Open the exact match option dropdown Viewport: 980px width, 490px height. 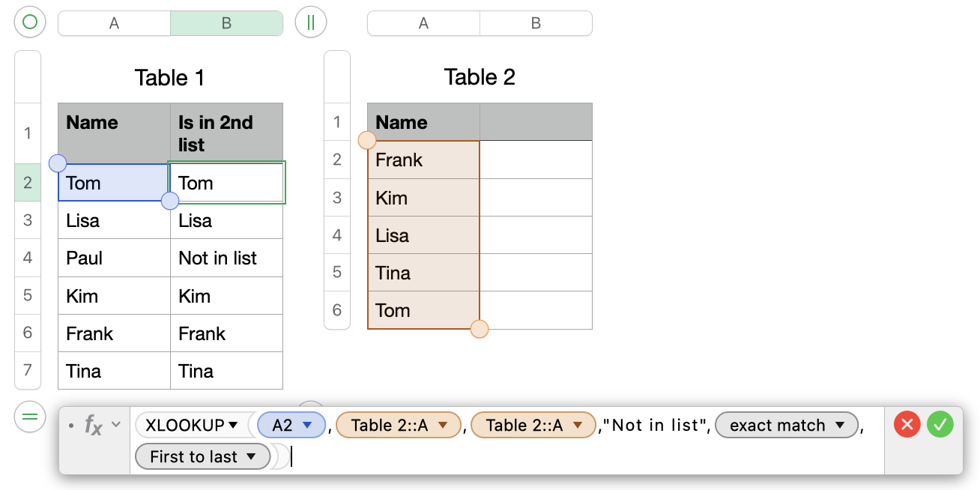pos(840,426)
